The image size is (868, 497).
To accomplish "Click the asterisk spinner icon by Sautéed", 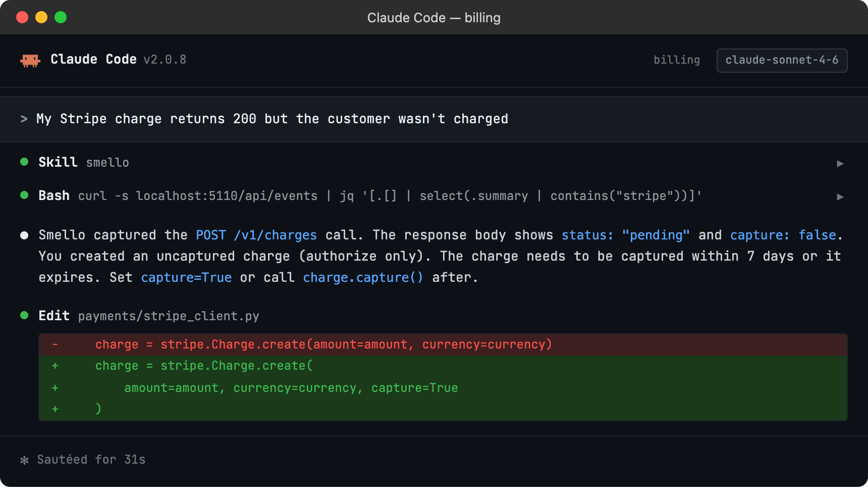I will click(24, 460).
